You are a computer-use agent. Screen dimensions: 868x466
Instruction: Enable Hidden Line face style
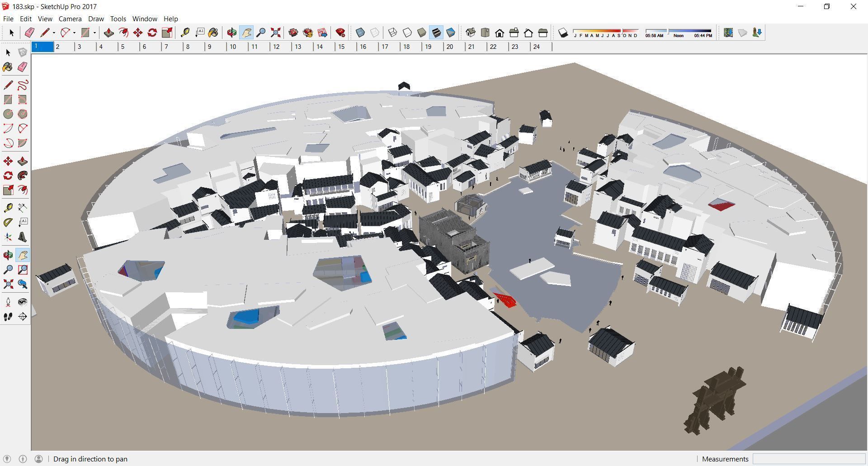pos(407,33)
